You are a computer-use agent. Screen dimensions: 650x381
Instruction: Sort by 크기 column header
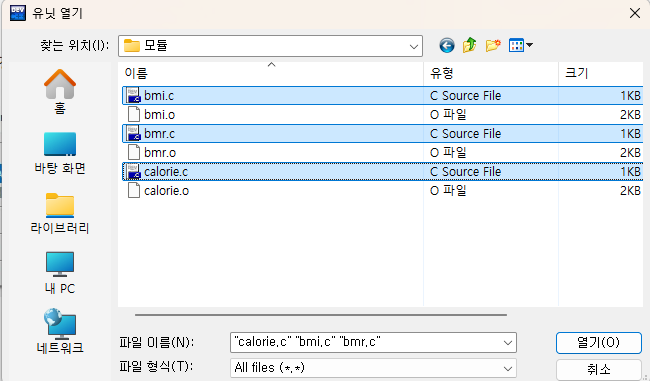601,73
